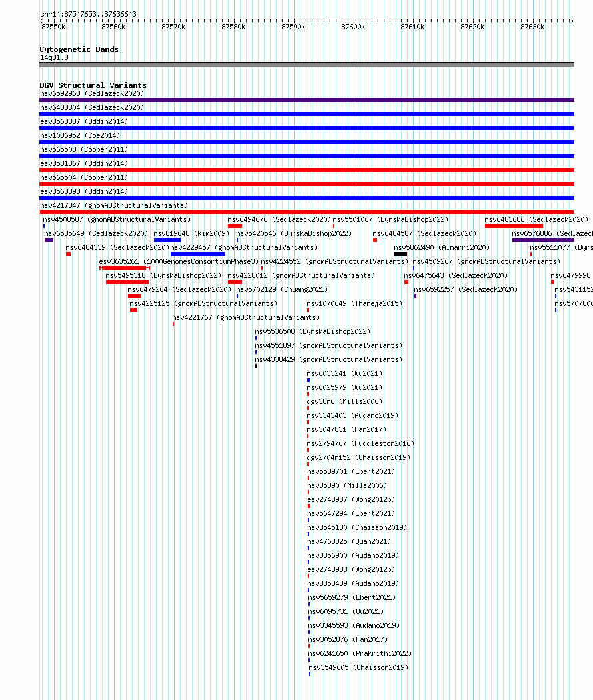Image resolution: width=593 pixels, height=700 pixels.
Task: Click esv3568398 (Uddin2014) label
Action: click(84, 191)
